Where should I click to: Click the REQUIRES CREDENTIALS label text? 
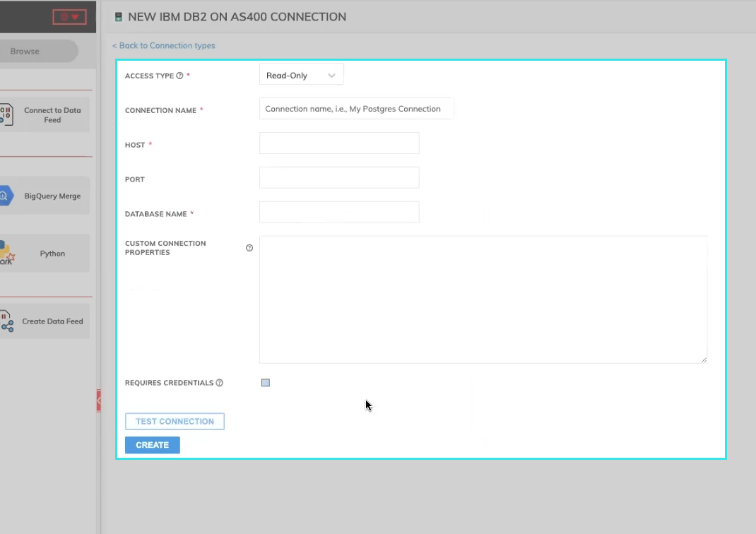click(x=170, y=383)
